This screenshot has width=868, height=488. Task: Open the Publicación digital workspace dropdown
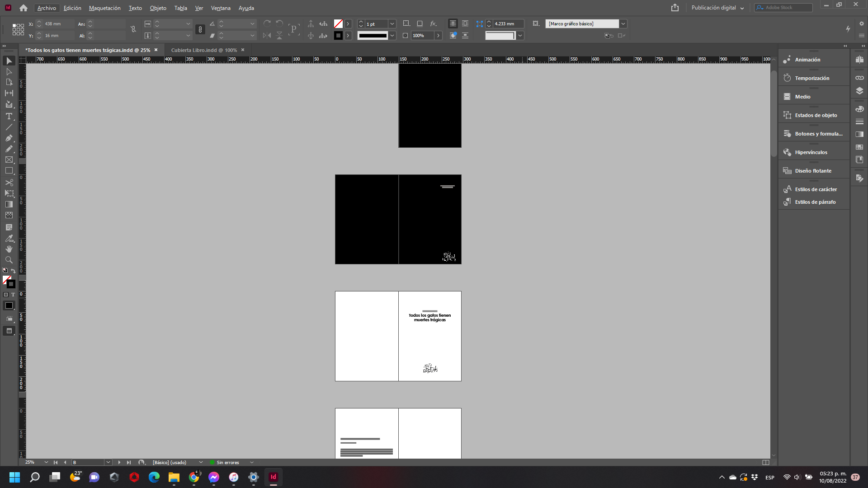coord(717,8)
